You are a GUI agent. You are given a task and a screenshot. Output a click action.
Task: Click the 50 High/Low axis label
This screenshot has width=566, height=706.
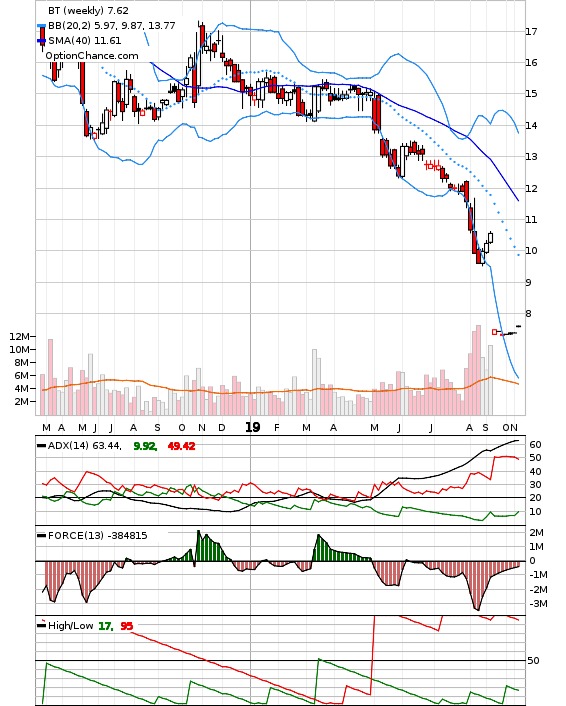point(533,661)
